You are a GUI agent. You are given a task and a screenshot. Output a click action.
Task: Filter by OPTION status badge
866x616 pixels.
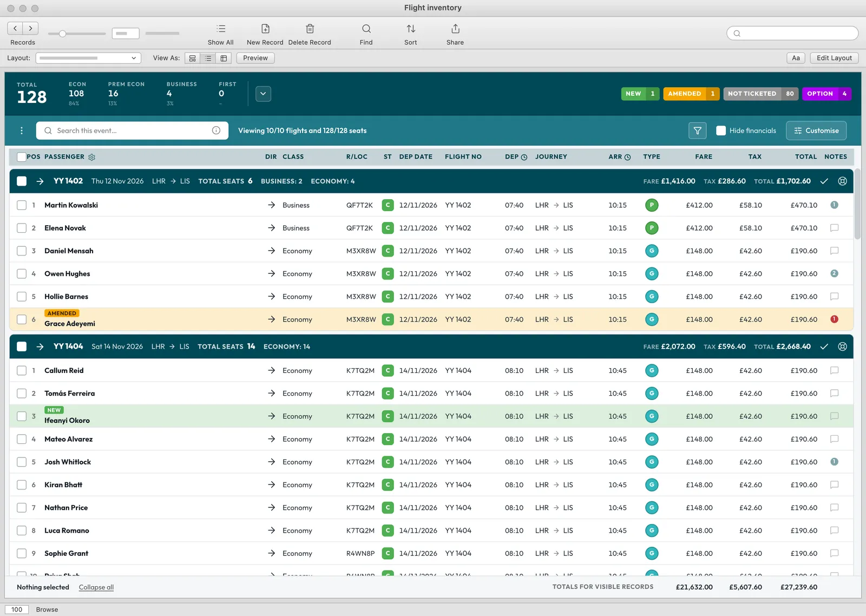click(827, 94)
